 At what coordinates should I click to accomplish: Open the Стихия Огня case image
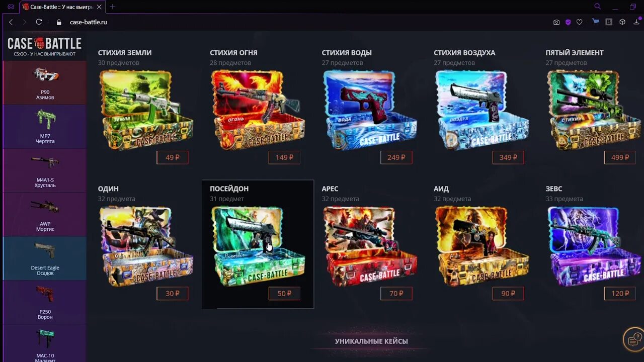tap(258, 110)
